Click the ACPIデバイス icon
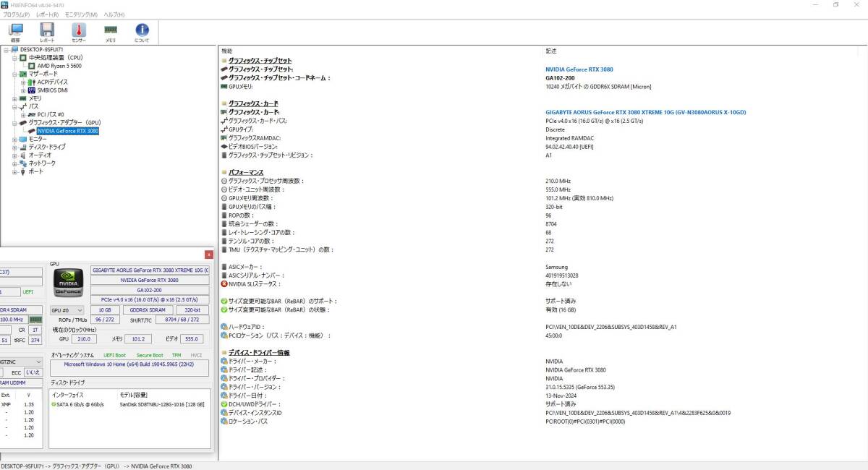 pos(32,82)
